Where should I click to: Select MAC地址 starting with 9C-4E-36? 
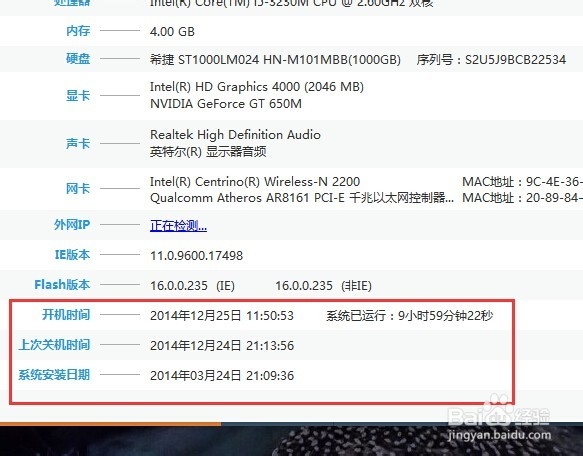pos(522,182)
